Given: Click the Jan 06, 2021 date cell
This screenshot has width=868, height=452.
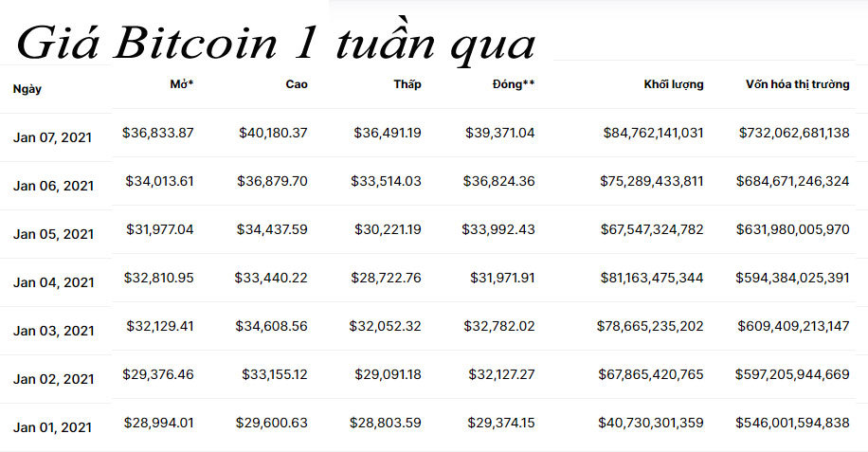Looking at the screenshot, I should click(54, 186).
